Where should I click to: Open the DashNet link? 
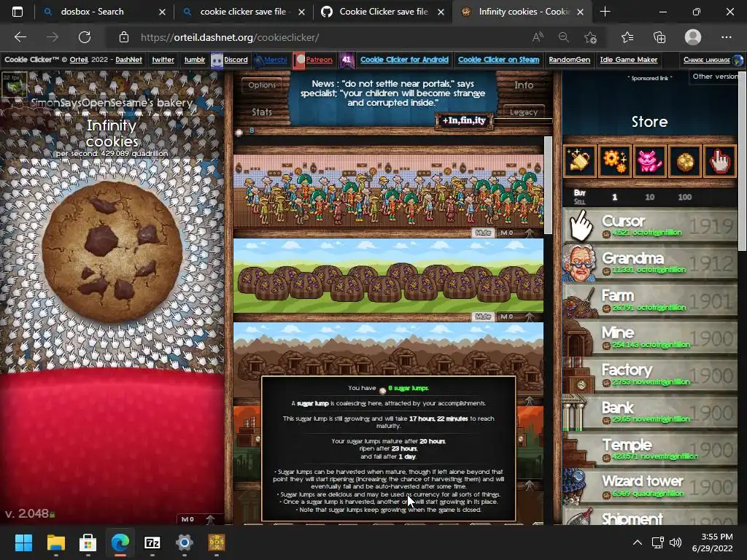coord(128,60)
